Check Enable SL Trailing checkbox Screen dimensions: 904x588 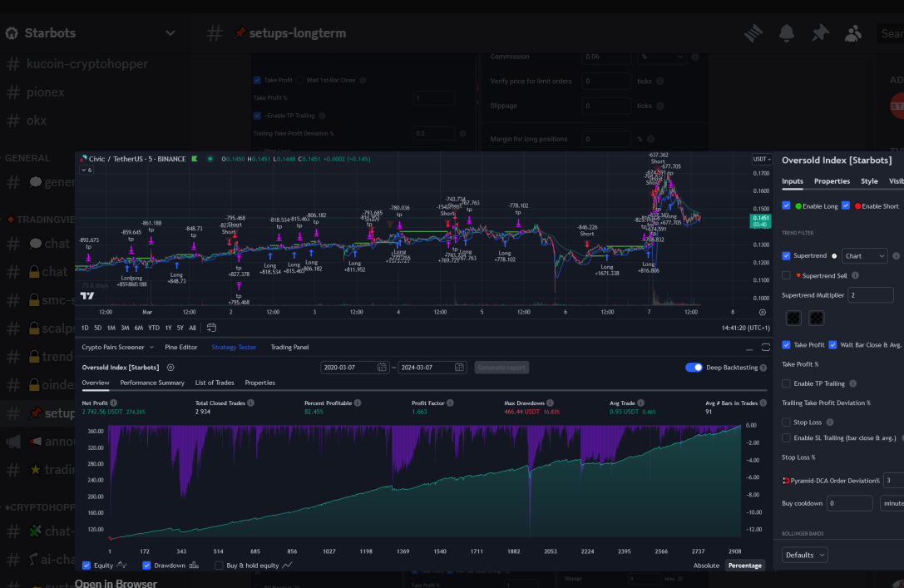[787, 438]
